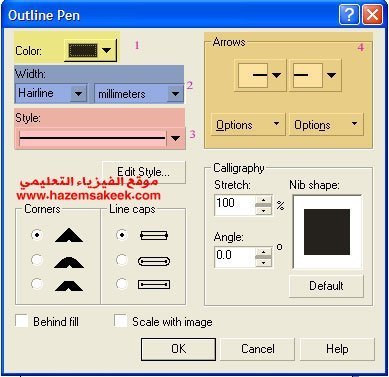Viewport: 389px width, 377px height.
Task: Open the Hairline width dropdown
Action: (x=78, y=93)
